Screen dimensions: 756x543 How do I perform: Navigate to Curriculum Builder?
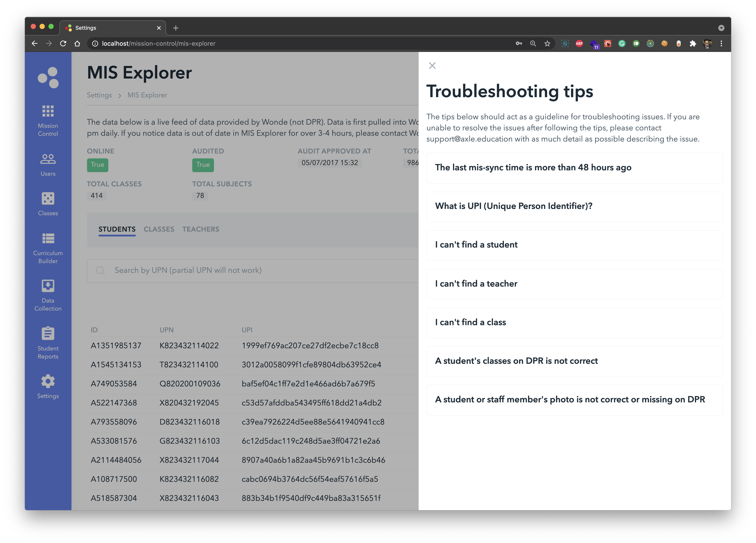coord(48,246)
